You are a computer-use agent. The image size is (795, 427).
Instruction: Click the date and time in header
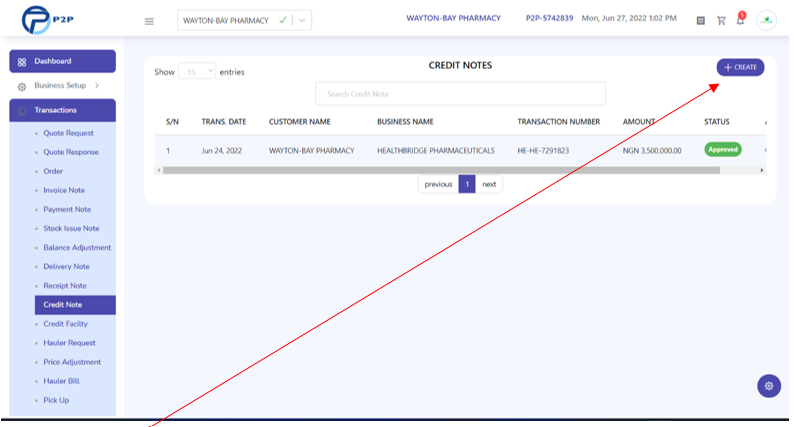[x=629, y=18]
